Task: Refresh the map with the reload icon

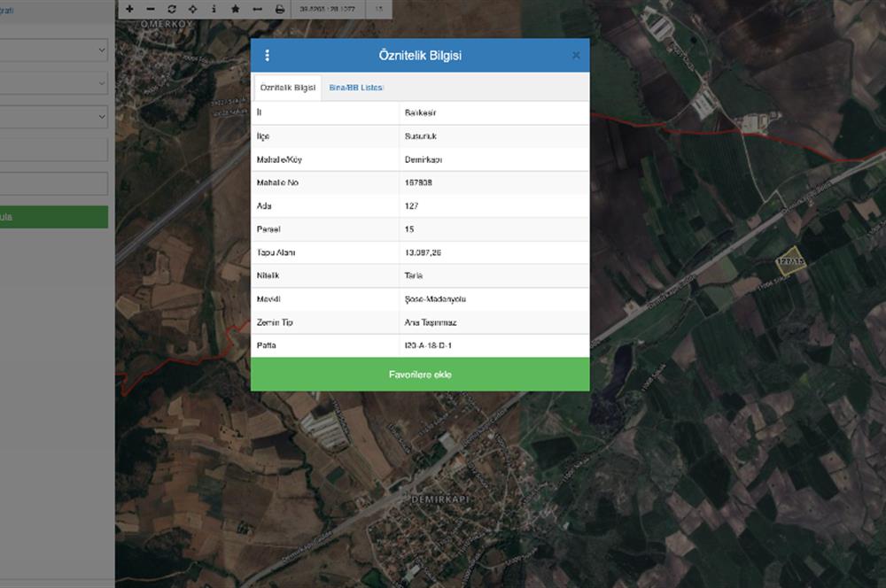Action: click(172, 9)
